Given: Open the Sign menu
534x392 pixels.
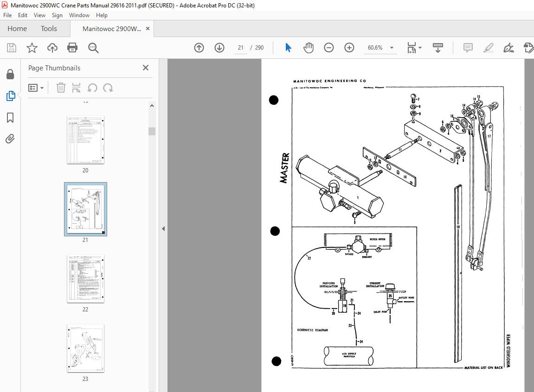Looking at the screenshot, I should (57, 15).
